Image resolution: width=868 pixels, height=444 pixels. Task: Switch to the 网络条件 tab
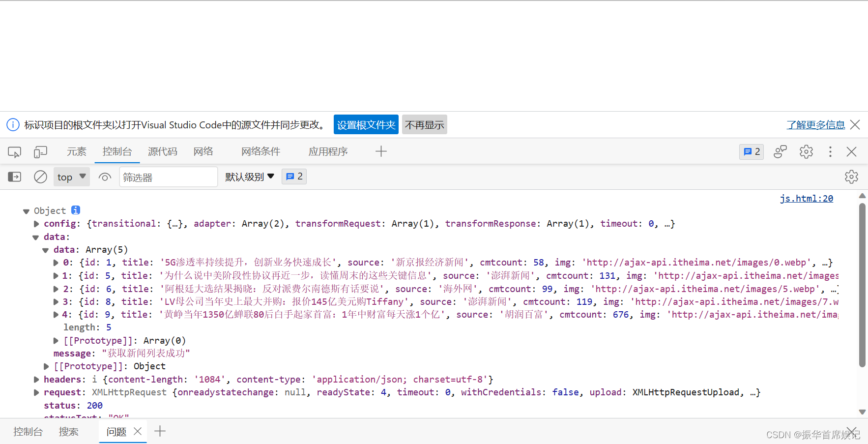pos(260,151)
